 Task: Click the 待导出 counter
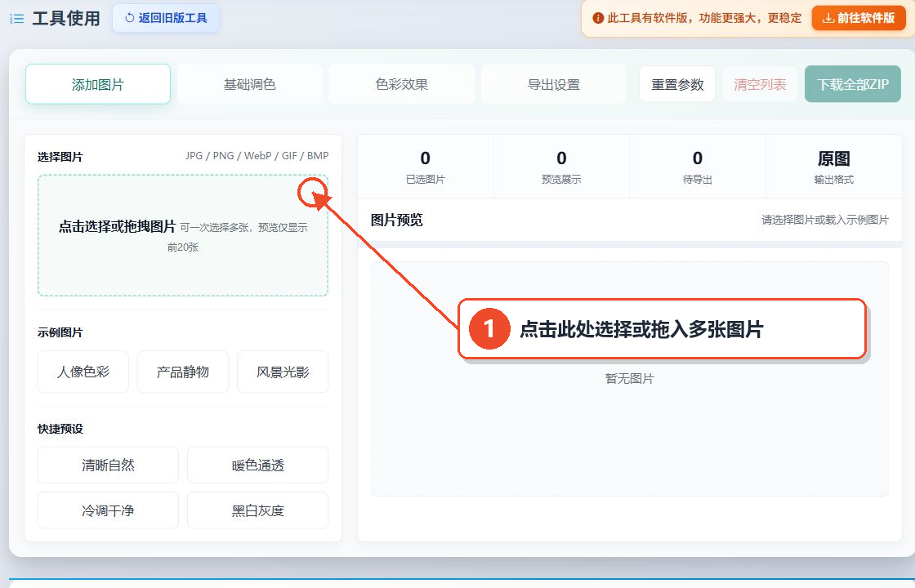698,167
